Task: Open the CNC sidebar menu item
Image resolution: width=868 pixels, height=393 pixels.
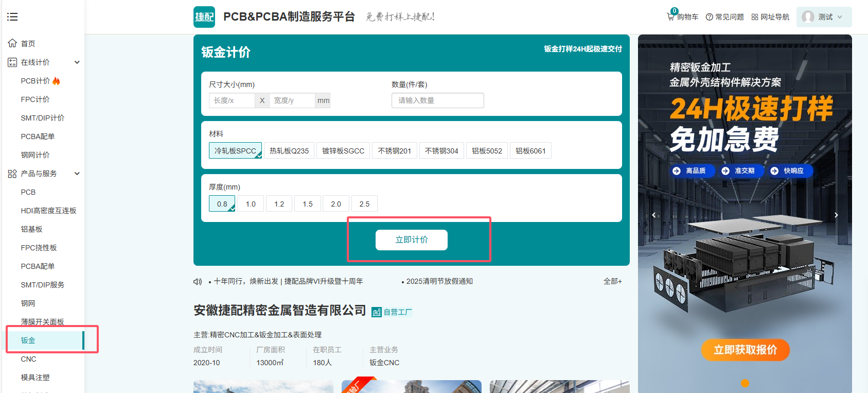Action: pos(29,359)
